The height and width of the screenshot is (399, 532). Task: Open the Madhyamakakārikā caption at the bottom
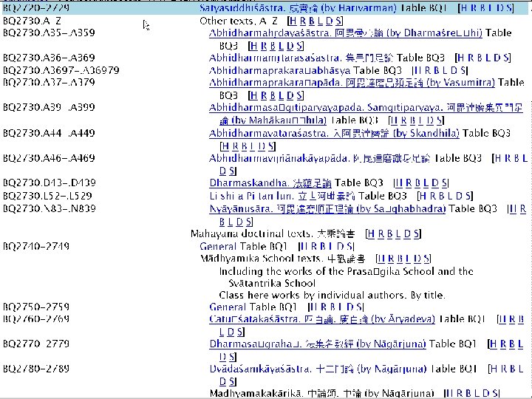(x=321, y=394)
